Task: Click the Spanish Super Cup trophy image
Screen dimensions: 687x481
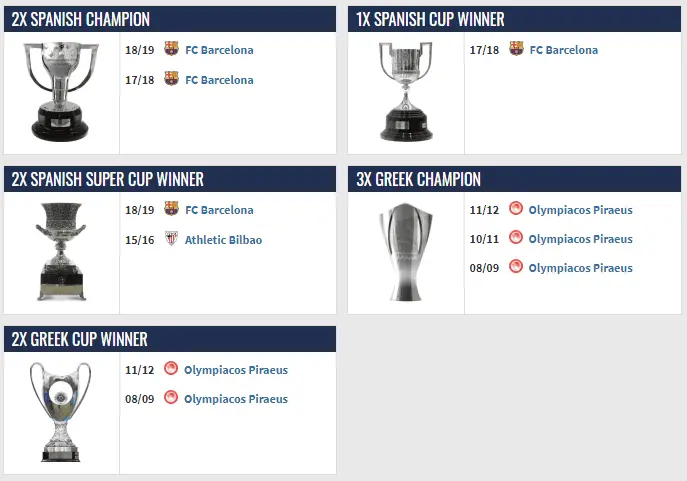Action: point(61,251)
